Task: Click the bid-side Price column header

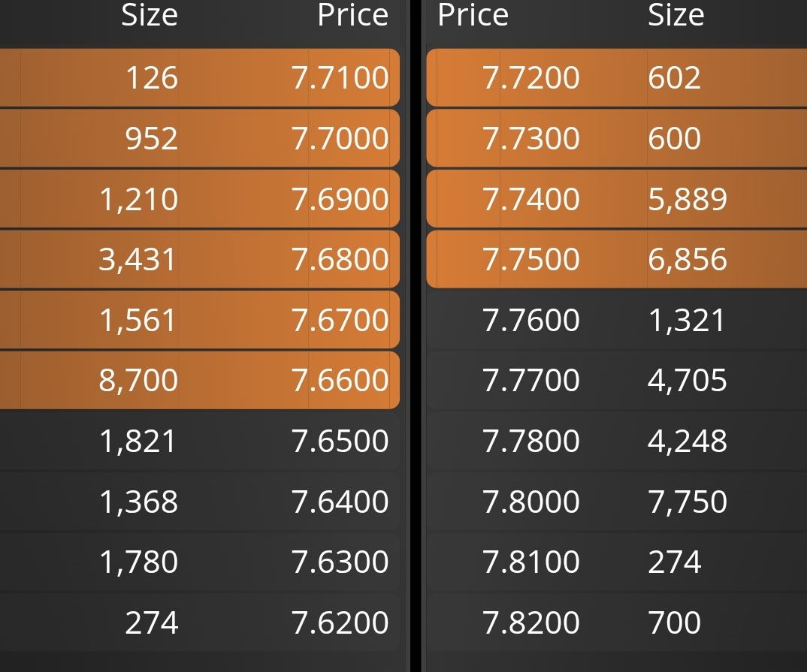Action: click(353, 15)
